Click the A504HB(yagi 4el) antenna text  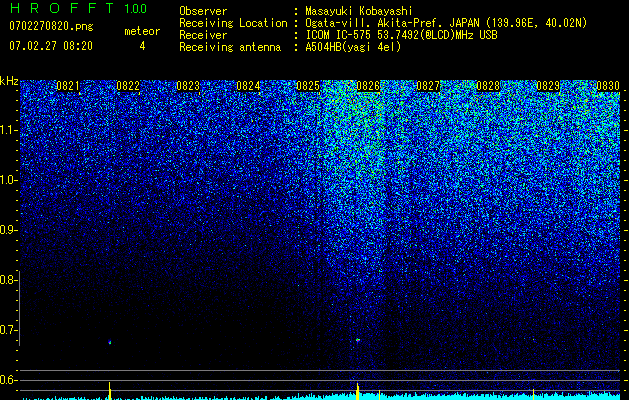353,47
